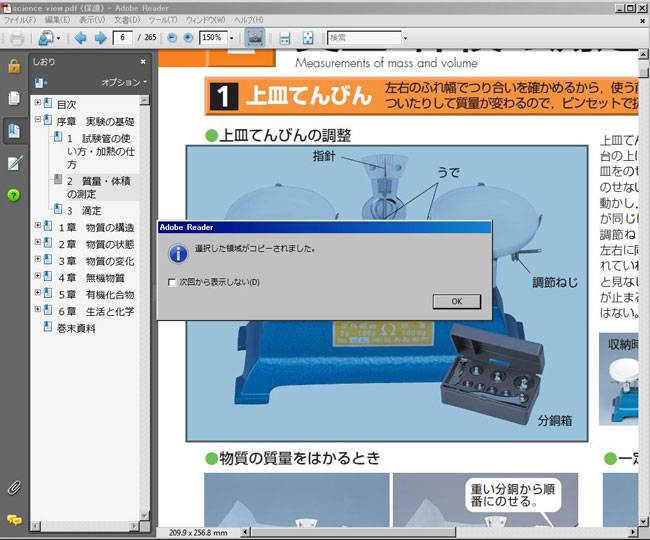The height and width of the screenshot is (540, 650).
Task: Go to previous page arrow
Action: click(80, 38)
